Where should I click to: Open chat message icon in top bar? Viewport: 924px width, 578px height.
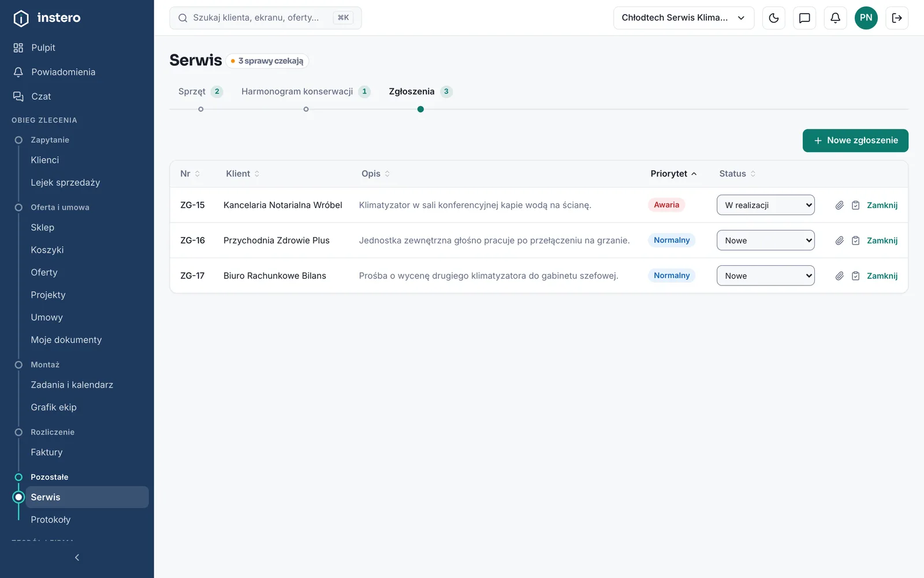pyautogui.click(x=804, y=18)
